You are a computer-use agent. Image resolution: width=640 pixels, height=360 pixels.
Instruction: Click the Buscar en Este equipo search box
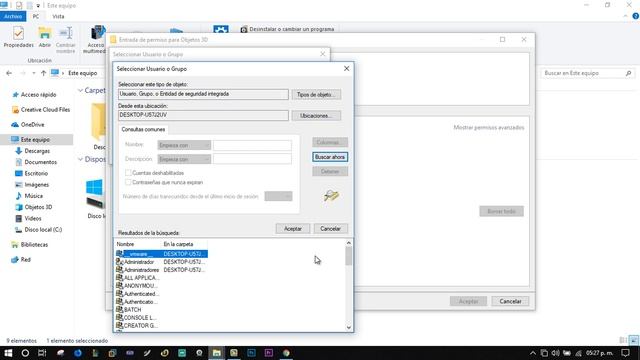pyautogui.click(x=587, y=73)
